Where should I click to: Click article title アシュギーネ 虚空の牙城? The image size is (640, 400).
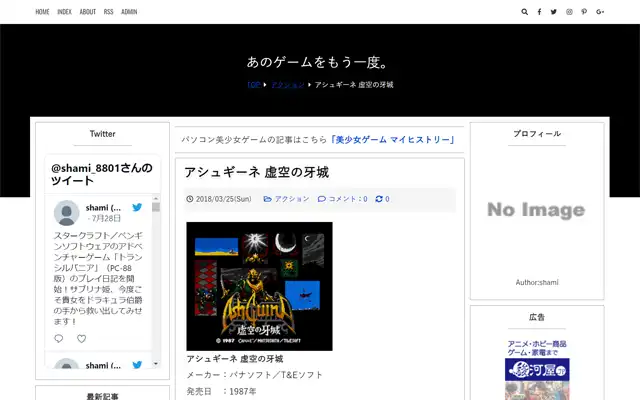click(257, 172)
